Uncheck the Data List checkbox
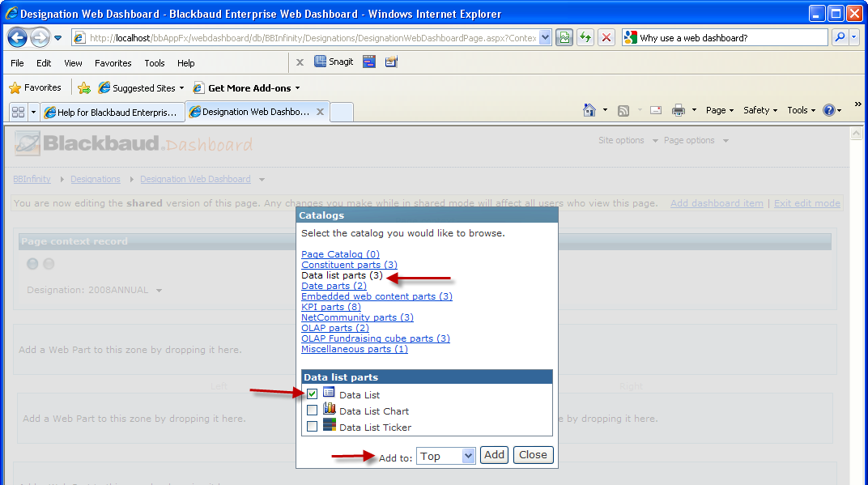The image size is (868, 485). point(313,394)
